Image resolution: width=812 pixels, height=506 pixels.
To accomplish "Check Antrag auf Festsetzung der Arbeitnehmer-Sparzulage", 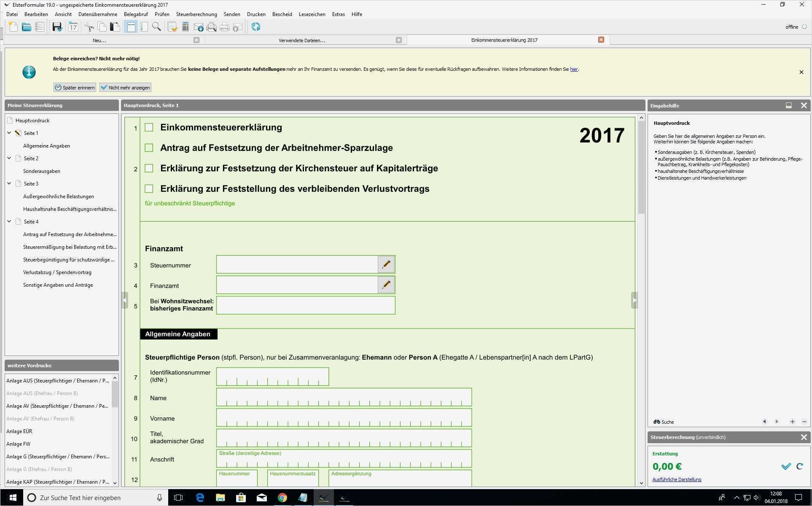I will 148,148.
